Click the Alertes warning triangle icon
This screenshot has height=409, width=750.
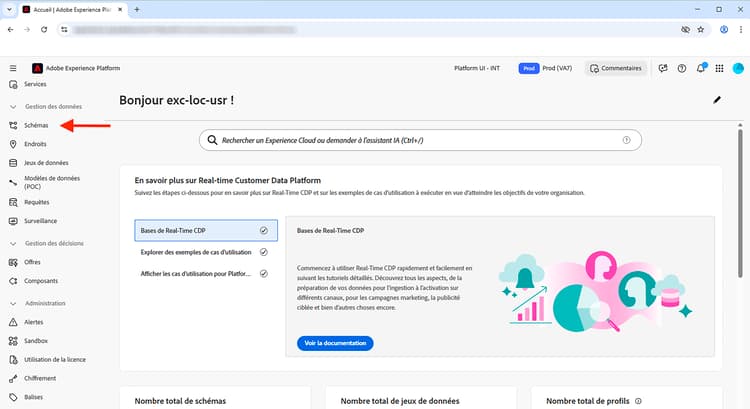[13, 322]
